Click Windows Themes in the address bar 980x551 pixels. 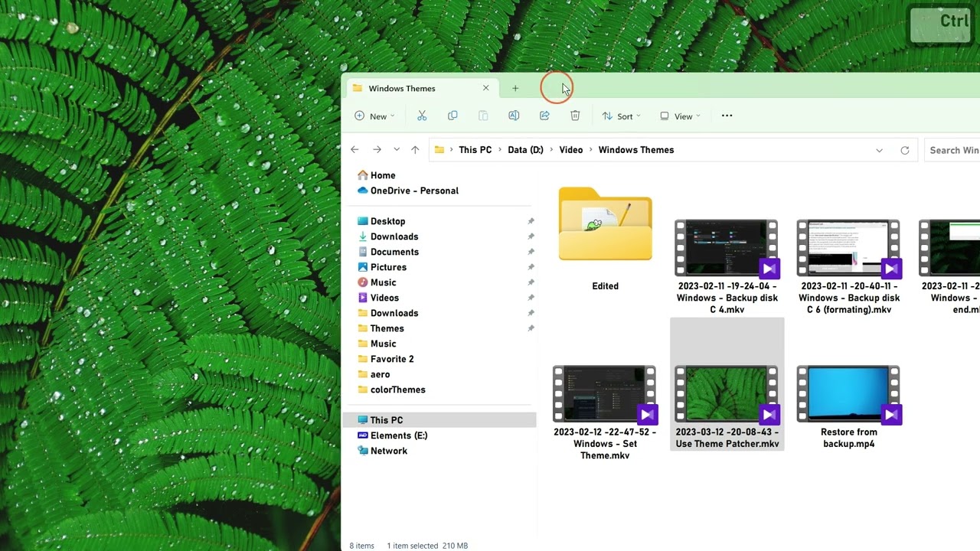[636, 150]
